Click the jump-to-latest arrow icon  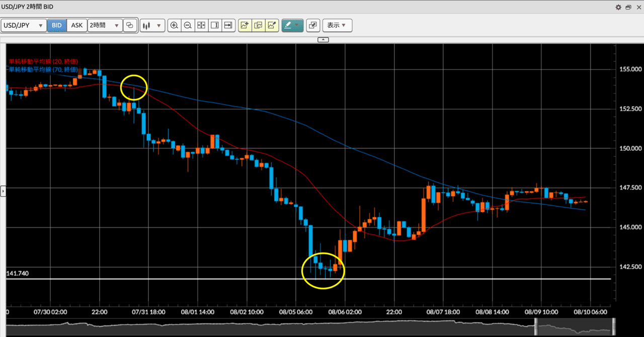coord(228,25)
